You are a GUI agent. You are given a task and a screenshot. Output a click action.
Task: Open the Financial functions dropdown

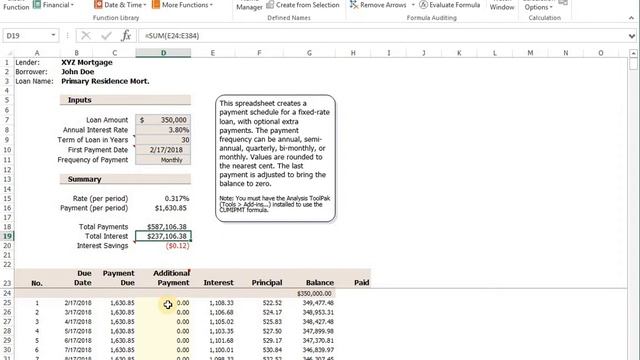[54, 5]
